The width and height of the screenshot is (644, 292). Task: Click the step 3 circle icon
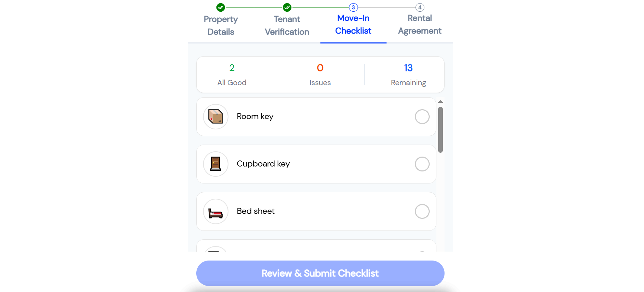tap(353, 7)
